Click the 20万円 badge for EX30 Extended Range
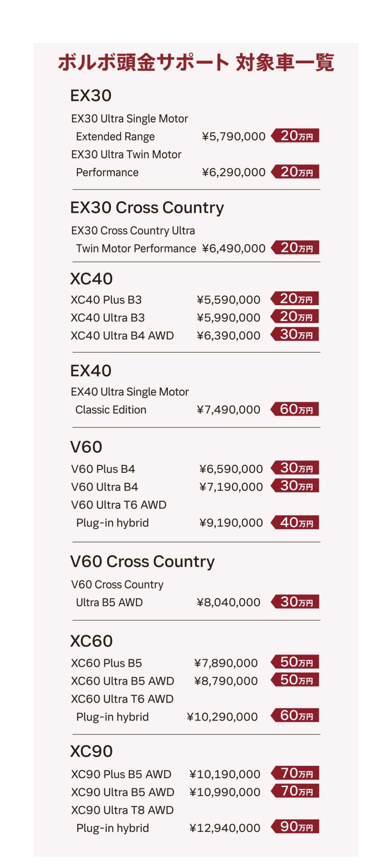Image resolution: width=389 pixels, height=868 pixels. point(295,136)
